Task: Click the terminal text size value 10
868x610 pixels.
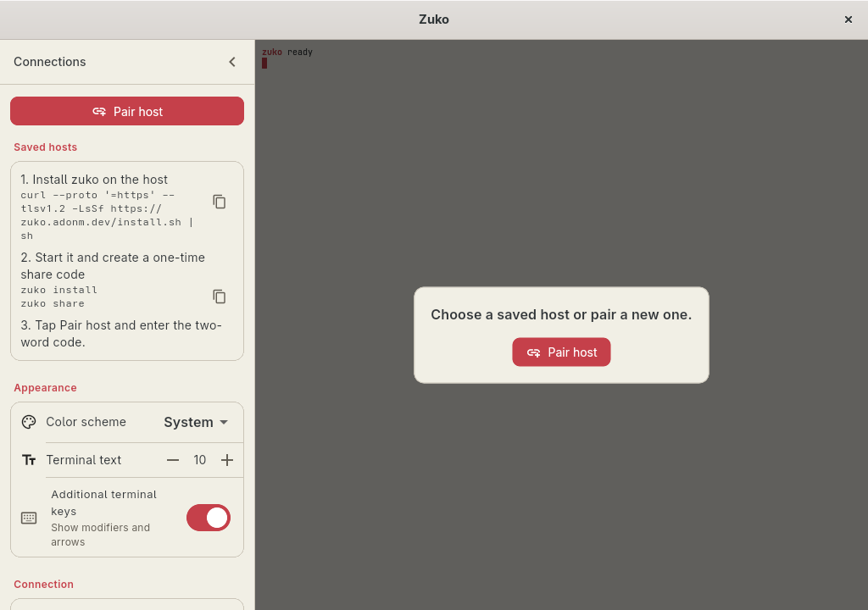Action: (200, 460)
